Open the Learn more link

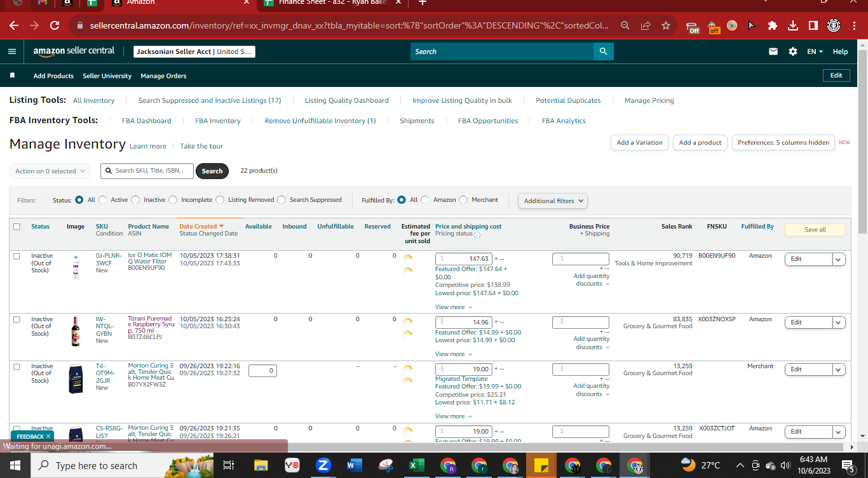click(148, 146)
